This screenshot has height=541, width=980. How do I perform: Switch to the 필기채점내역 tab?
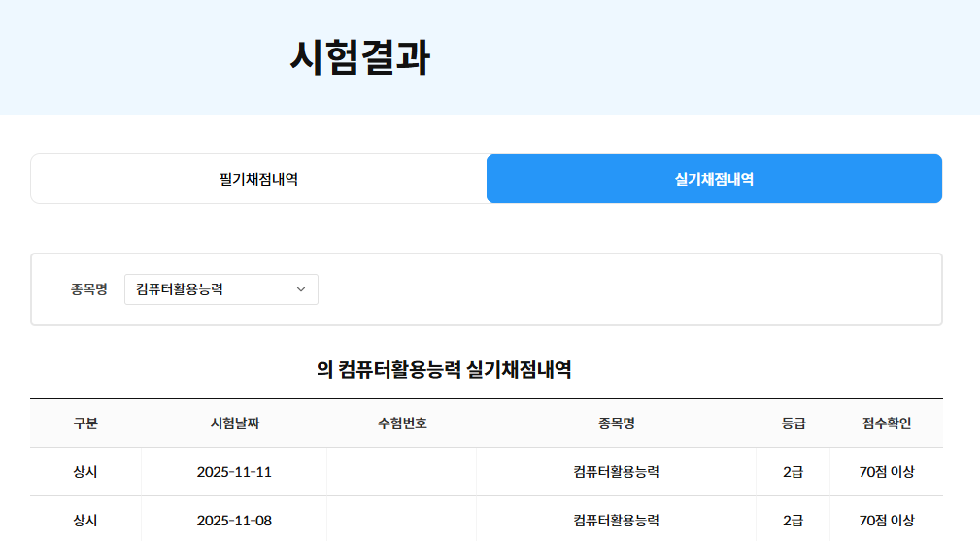coord(258,179)
